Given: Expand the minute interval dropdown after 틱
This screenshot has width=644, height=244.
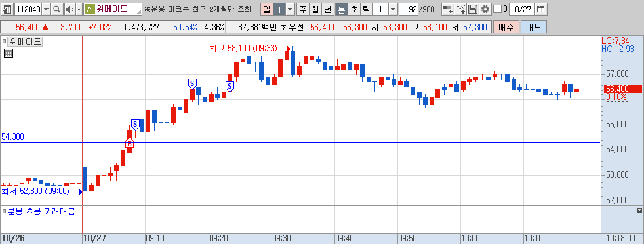Looking at the screenshot, I should tap(393, 9).
